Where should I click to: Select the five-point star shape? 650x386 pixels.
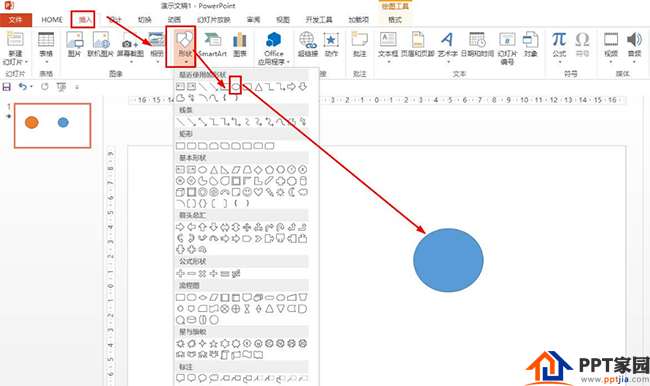click(x=213, y=343)
